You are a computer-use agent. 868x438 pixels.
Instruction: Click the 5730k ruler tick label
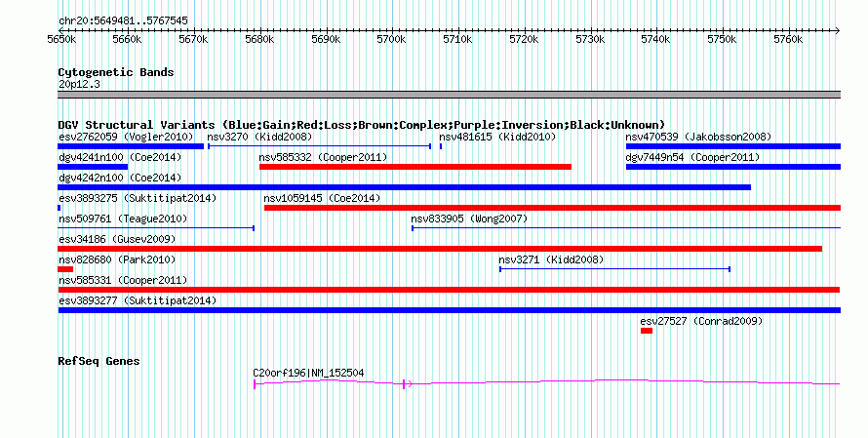(x=590, y=40)
